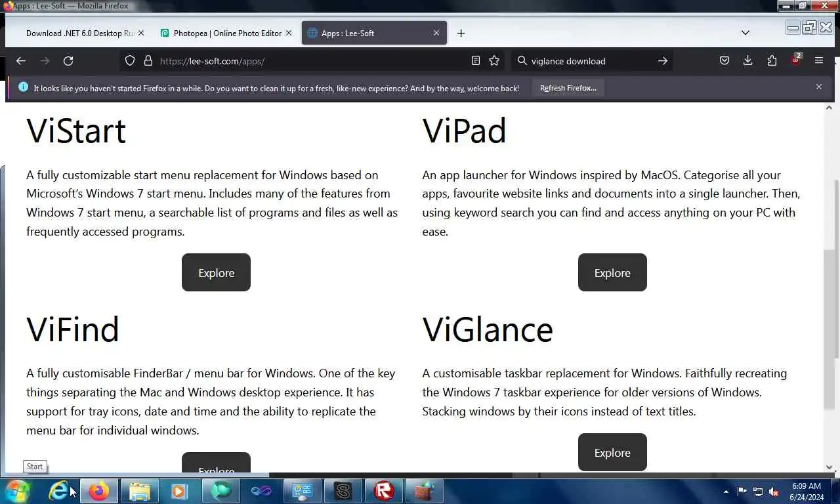Close the Download .NET 6.0 tab

140,33
